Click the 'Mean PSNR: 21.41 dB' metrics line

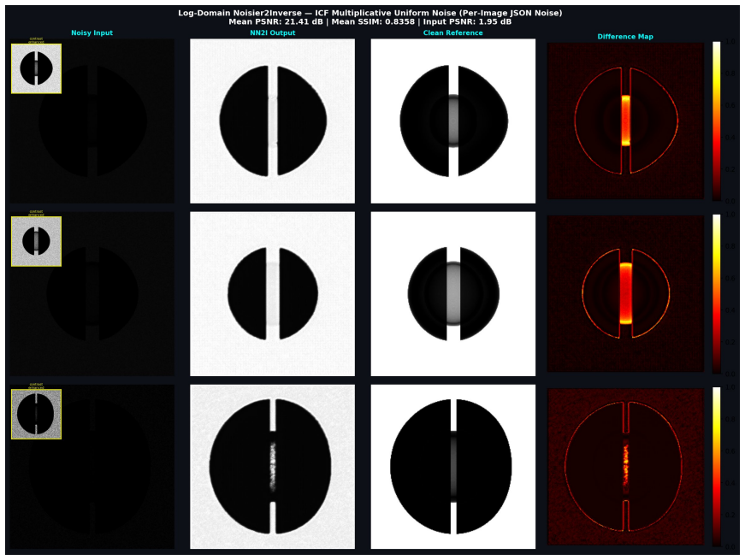(x=370, y=21)
